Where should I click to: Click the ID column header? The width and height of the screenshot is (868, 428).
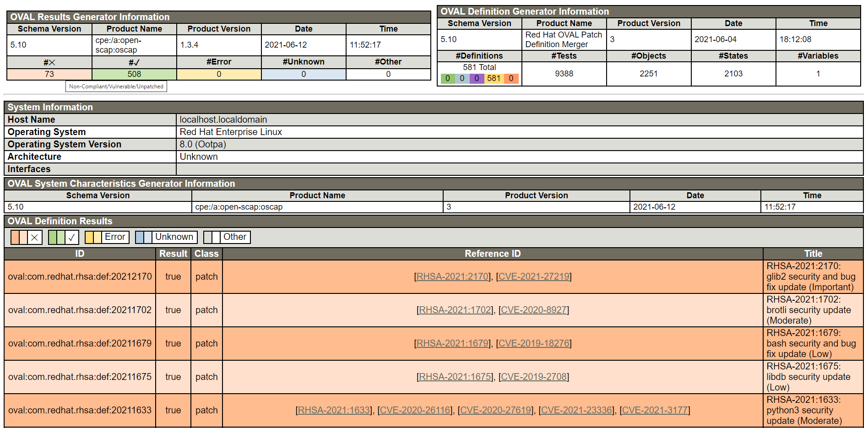pyautogui.click(x=80, y=254)
